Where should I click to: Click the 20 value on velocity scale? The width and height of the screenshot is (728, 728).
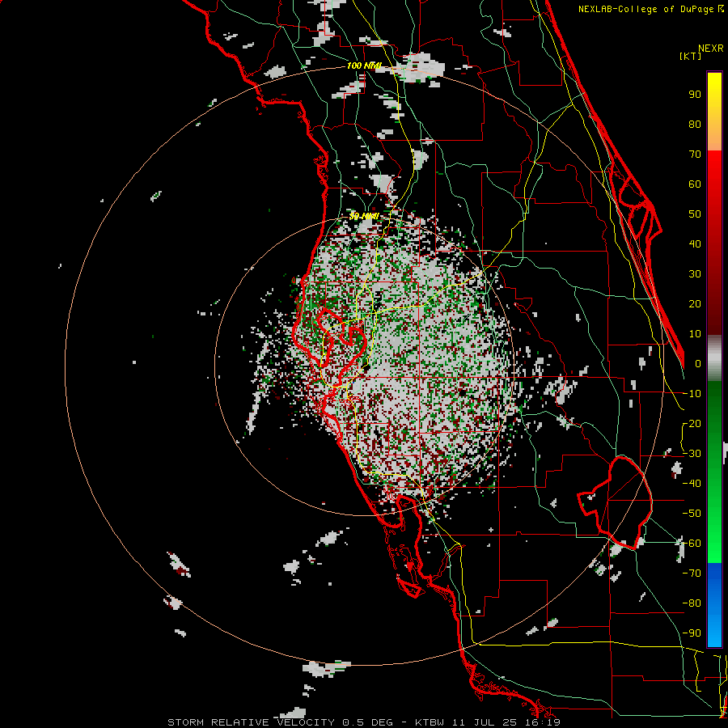point(695,303)
